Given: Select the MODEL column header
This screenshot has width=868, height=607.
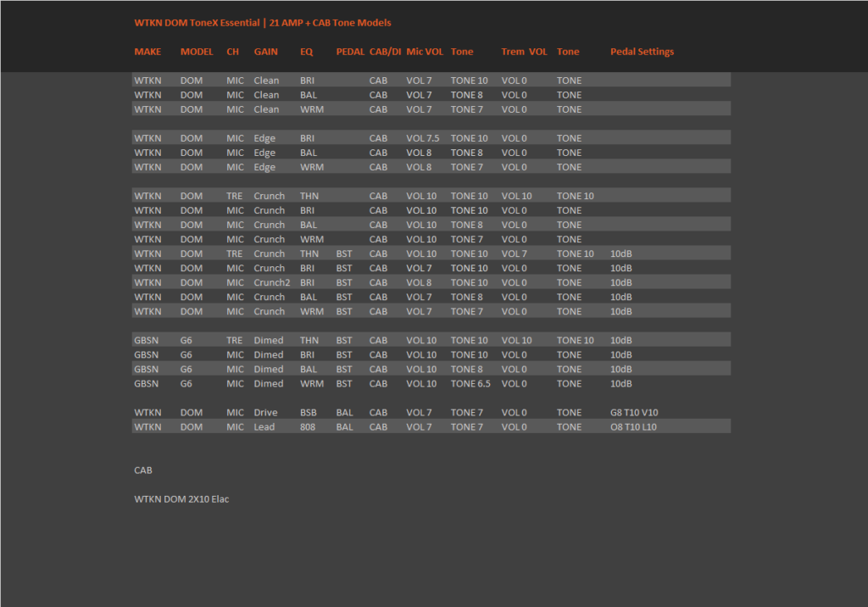Looking at the screenshot, I should [197, 52].
